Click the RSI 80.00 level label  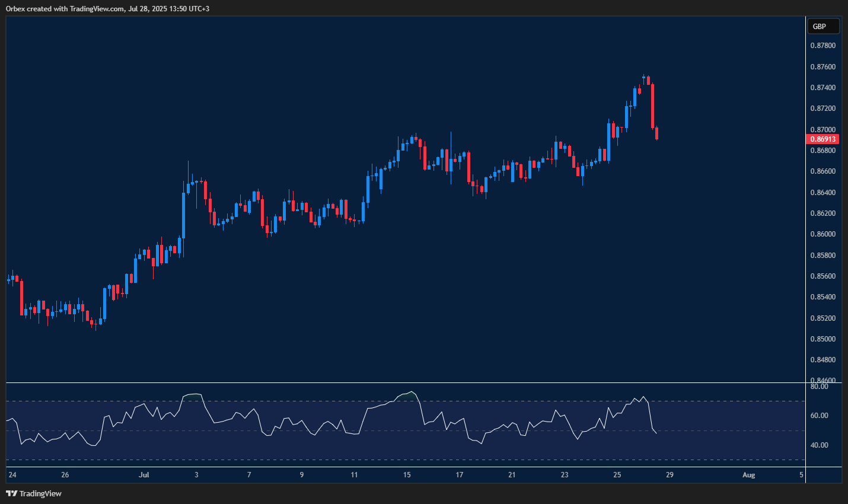[x=818, y=386]
